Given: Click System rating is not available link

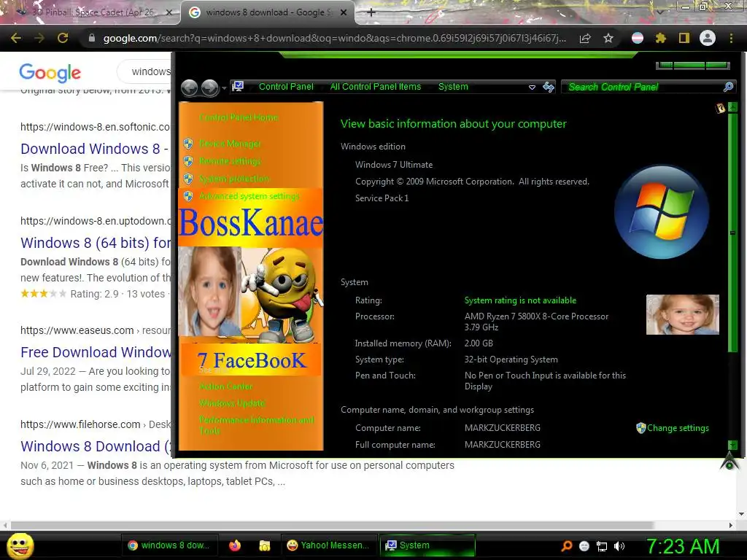Looking at the screenshot, I should click(x=520, y=300).
